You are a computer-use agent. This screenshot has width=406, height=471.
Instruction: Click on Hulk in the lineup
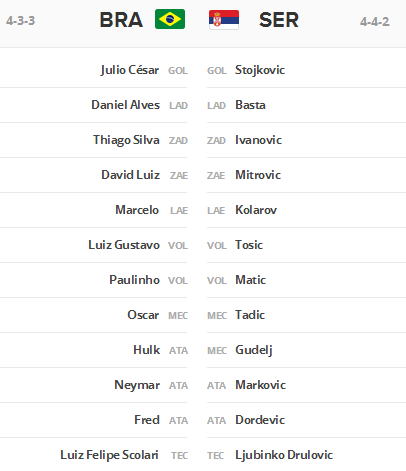(146, 350)
